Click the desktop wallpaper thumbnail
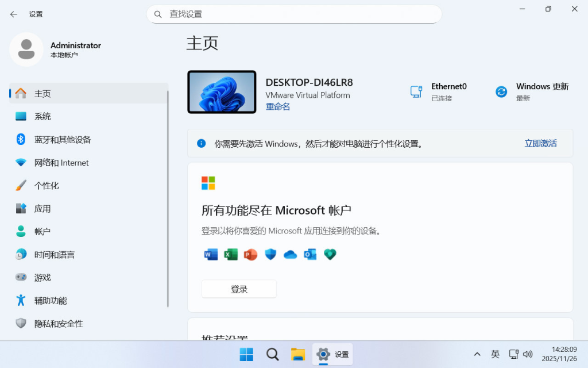This screenshot has height=368, width=588. pyautogui.click(x=222, y=92)
